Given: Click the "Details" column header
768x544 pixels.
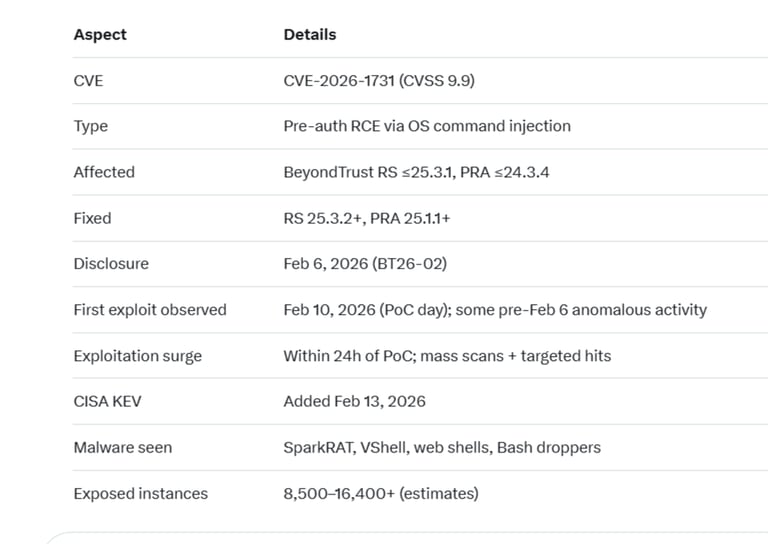Looking at the screenshot, I should pos(310,34).
